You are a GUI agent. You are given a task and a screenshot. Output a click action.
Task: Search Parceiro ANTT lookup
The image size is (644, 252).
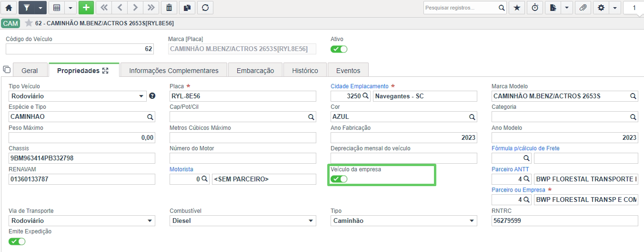pos(527,179)
